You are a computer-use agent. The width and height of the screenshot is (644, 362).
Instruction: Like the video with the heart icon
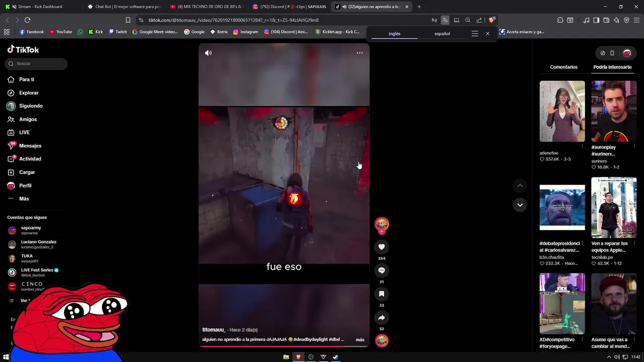pos(381,247)
